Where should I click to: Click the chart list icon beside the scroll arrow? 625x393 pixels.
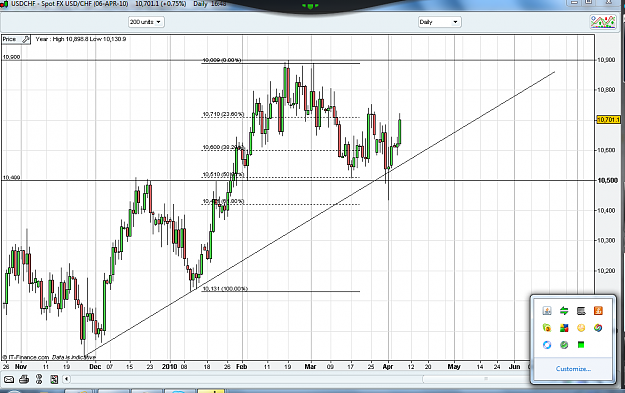[x=54, y=379]
